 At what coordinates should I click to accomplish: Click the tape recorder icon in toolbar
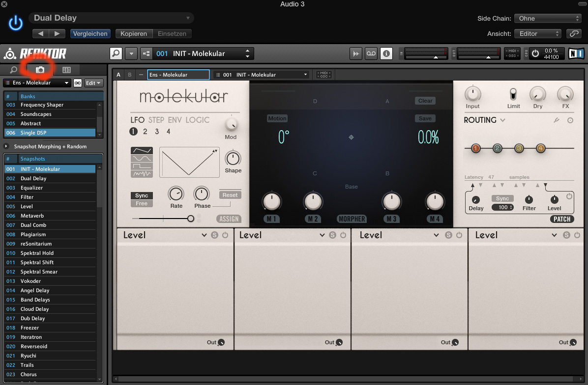pos(371,54)
